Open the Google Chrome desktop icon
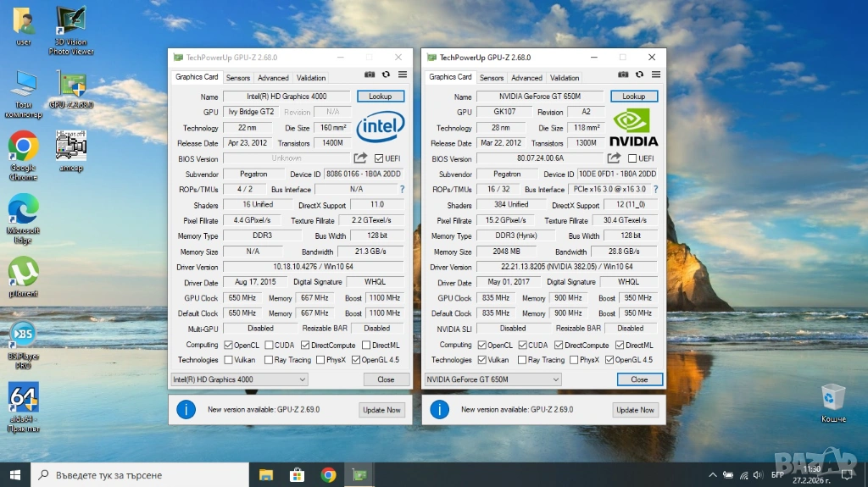The width and height of the screenshot is (868, 487). pyautogui.click(x=23, y=147)
